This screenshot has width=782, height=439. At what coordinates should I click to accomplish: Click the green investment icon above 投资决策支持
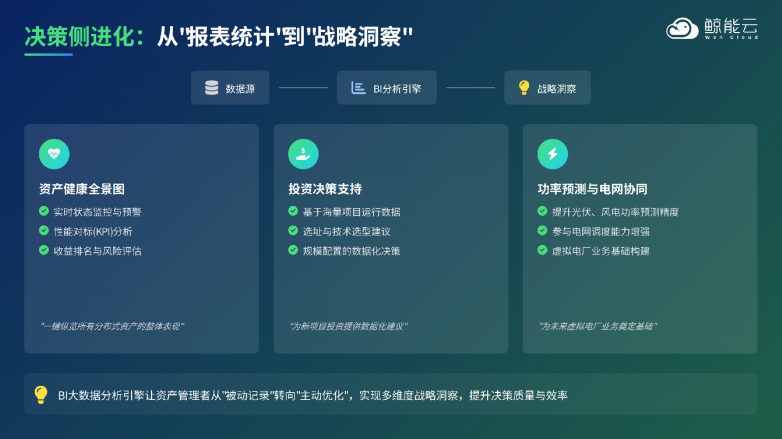pos(303,154)
